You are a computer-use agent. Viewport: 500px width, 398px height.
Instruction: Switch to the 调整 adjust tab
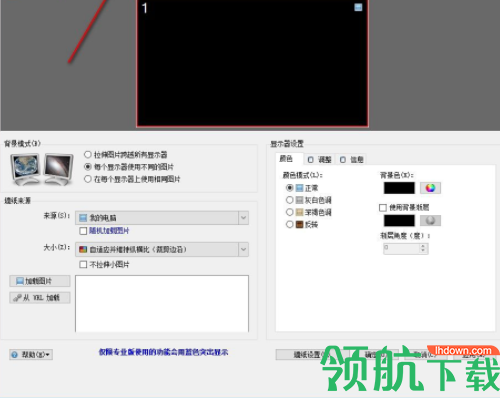pyautogui.click(x=319, y=160)
